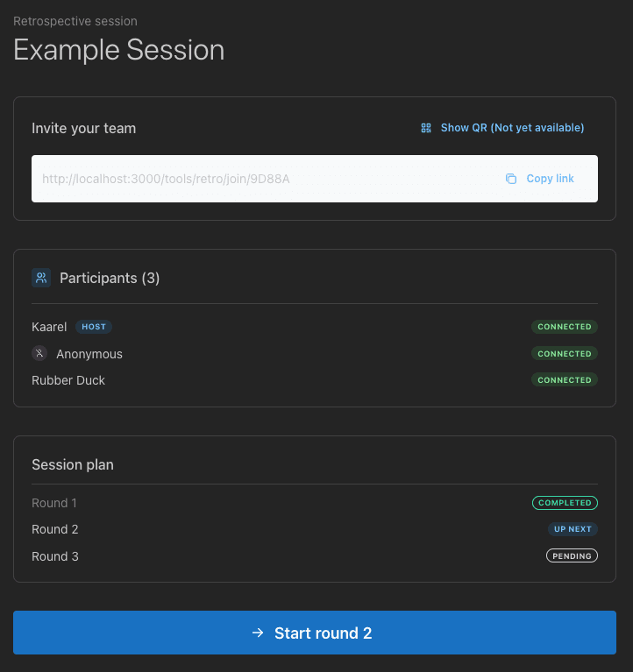
Task: Click Show QR (Not yet available) link
Action: tap(512, 128)
